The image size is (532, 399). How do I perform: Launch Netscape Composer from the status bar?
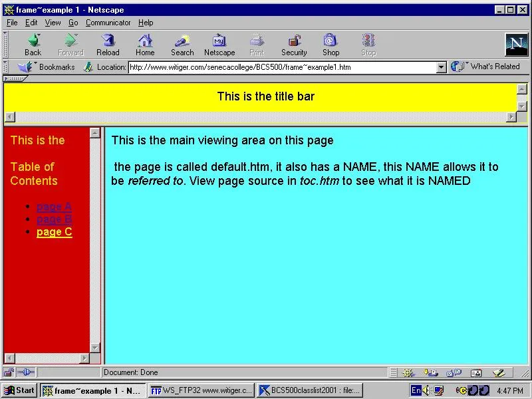(x=499, y=373)
